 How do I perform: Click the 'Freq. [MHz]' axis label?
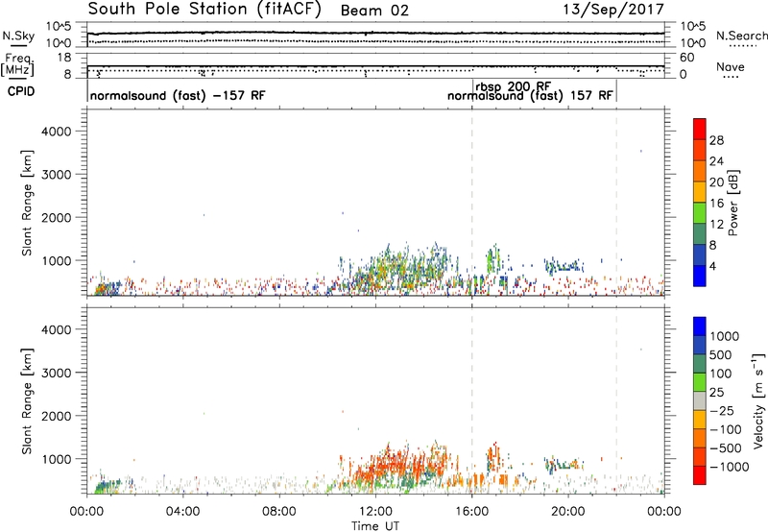[x=17, y=64]
